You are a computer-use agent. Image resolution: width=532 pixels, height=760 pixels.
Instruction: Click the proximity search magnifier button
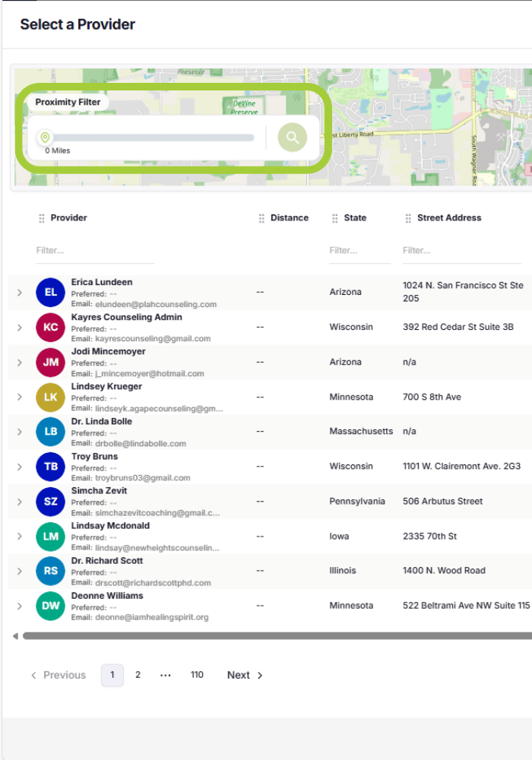pyautogui.click(x=292, y=137)
